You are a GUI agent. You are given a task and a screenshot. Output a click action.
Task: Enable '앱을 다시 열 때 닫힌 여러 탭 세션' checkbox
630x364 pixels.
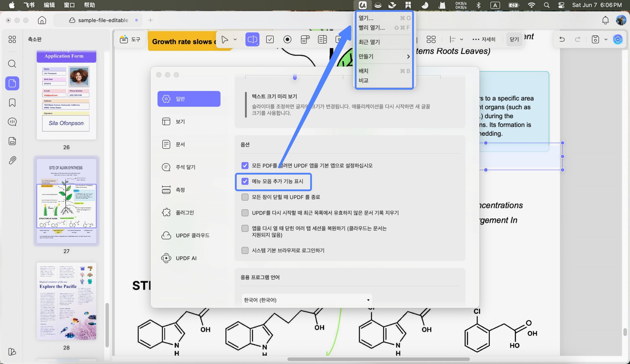click(x=245, y=228)
